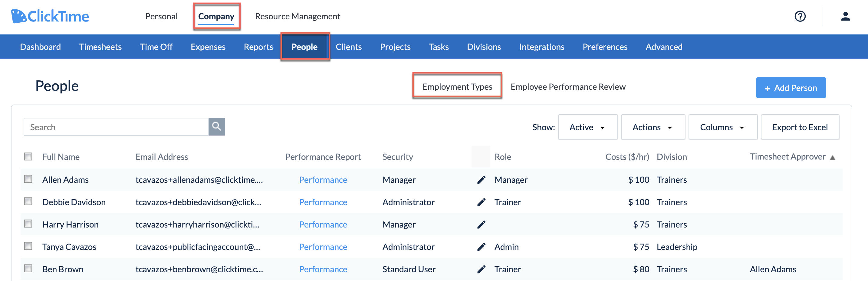The image size is (868, 281).
Task: Check the box for Debbie Davidson
Action: click(x=28, y=201)
